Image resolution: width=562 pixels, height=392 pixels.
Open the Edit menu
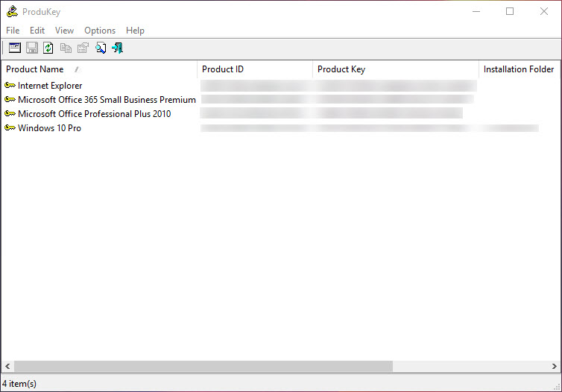pyautogui.click(x=37, y=31)
